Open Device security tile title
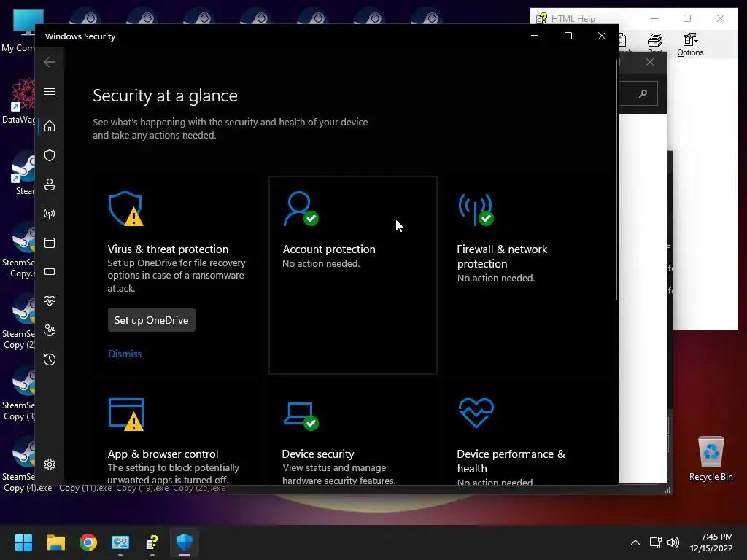 (x=318, y=454)
